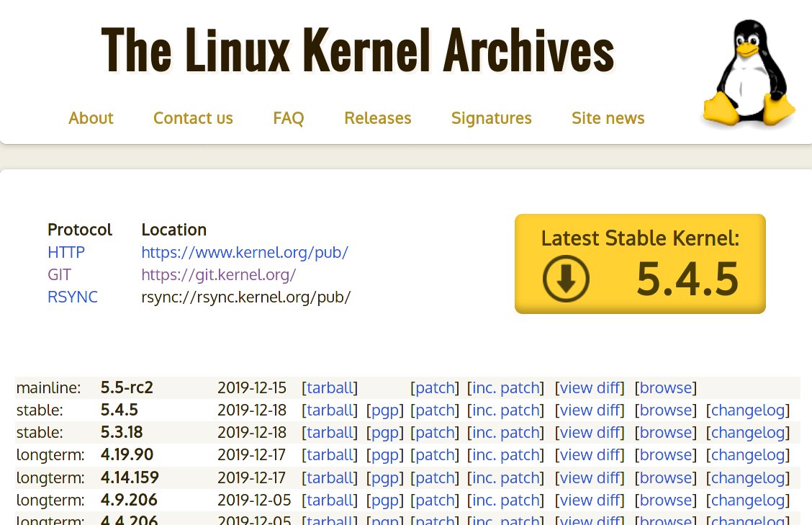Click the RSYNC protocol link
812x525 pixels.
[x=73, y=297]
